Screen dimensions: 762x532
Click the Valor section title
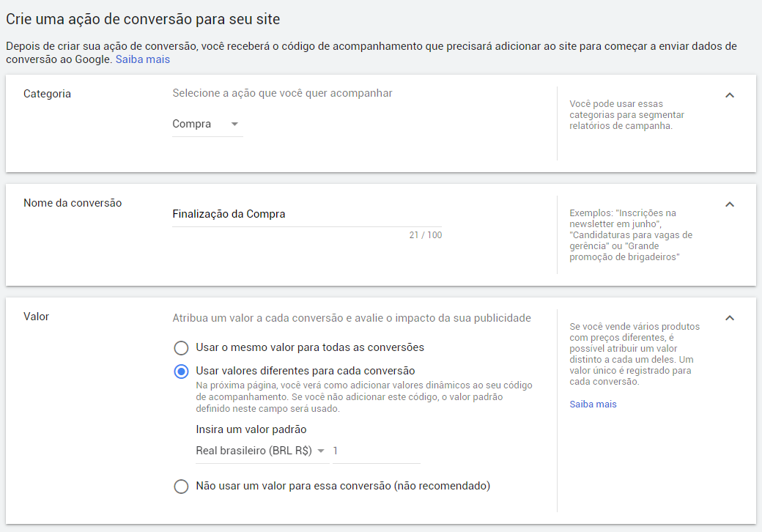point(37,317)
